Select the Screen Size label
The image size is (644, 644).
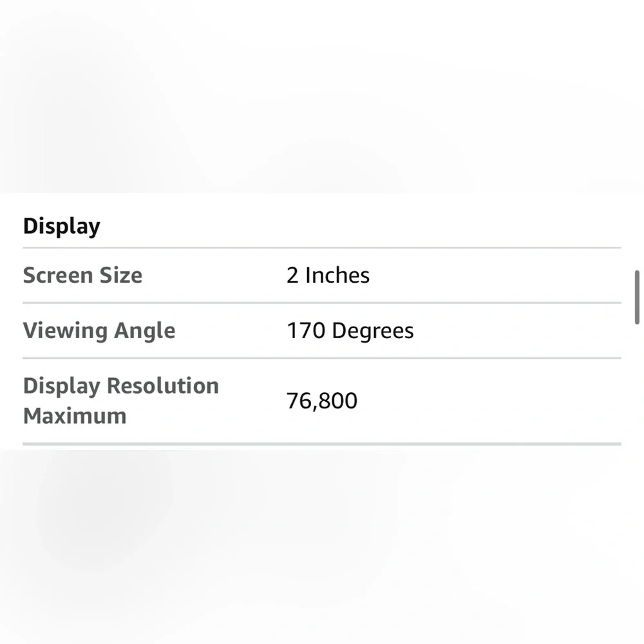point(82,275)
